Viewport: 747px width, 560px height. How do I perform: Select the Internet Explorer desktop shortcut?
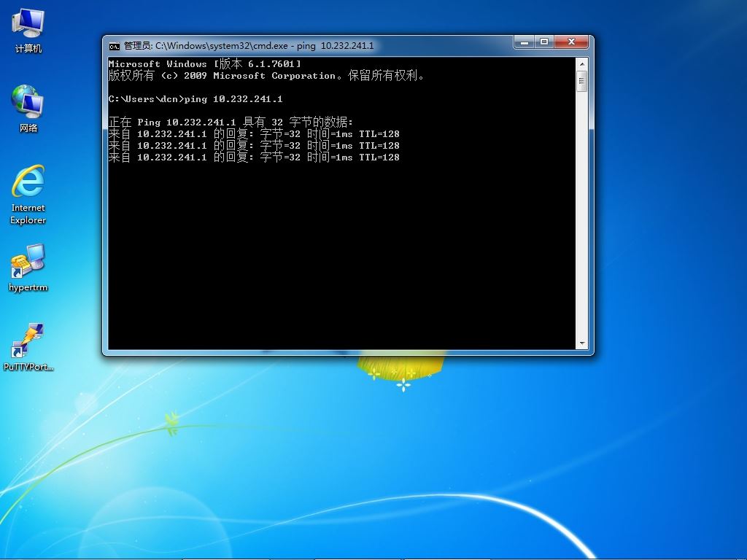click(x=28, y=194)
